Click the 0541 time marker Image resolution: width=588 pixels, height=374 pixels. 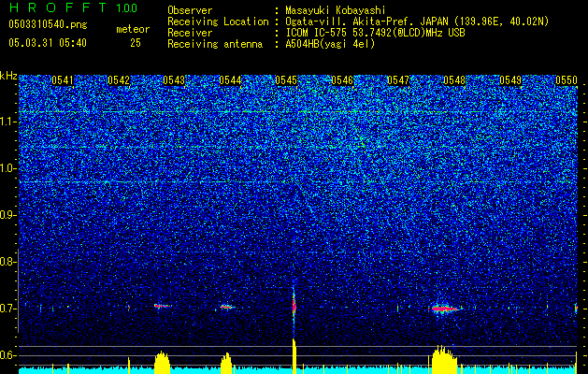[x=63, y=80]
